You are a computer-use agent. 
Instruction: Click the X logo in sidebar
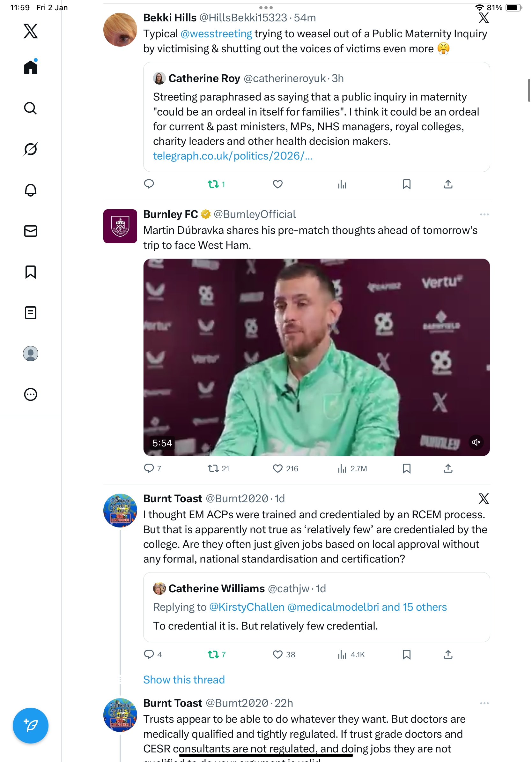31,31
